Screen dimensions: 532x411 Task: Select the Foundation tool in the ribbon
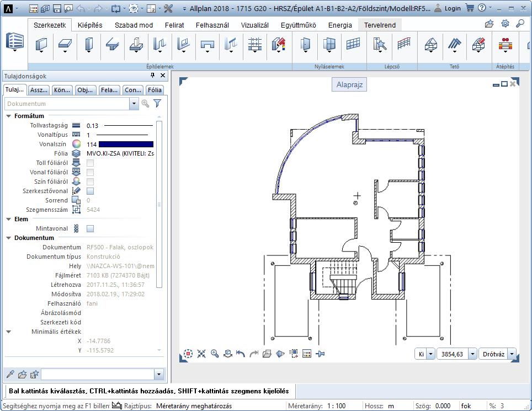click(x=136, y=45)
